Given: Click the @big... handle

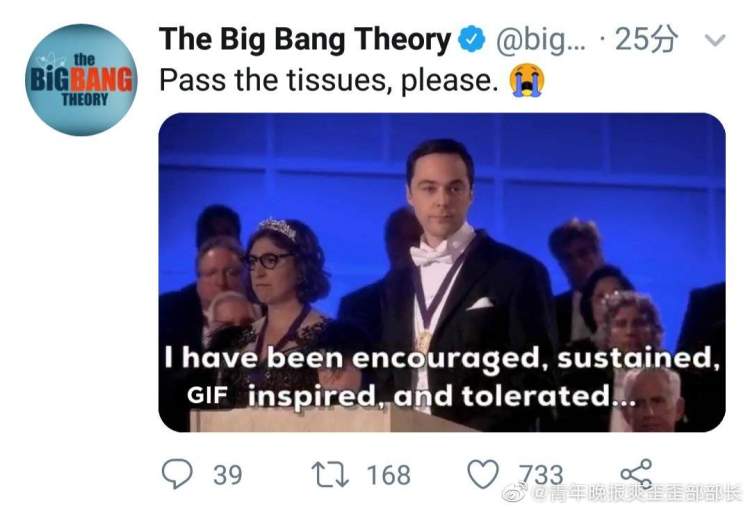Looking at the screenshot, I should tap(541, 40).
